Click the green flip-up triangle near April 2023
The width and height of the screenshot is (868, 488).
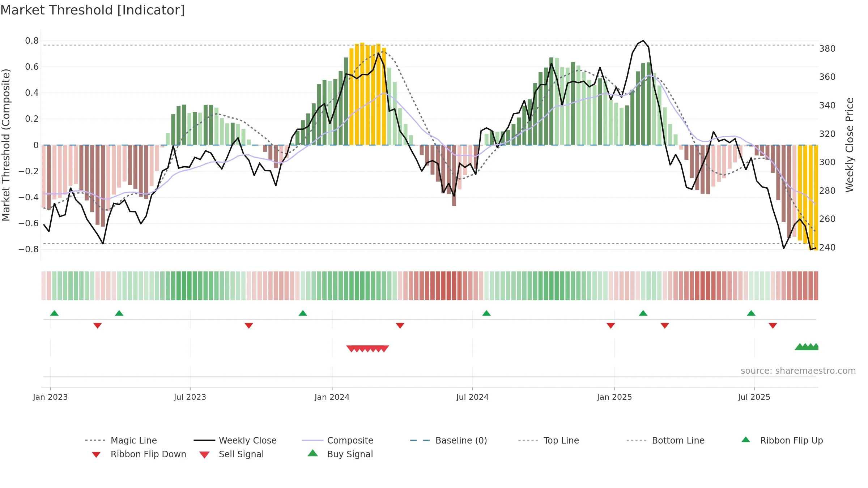coord(119,313)
